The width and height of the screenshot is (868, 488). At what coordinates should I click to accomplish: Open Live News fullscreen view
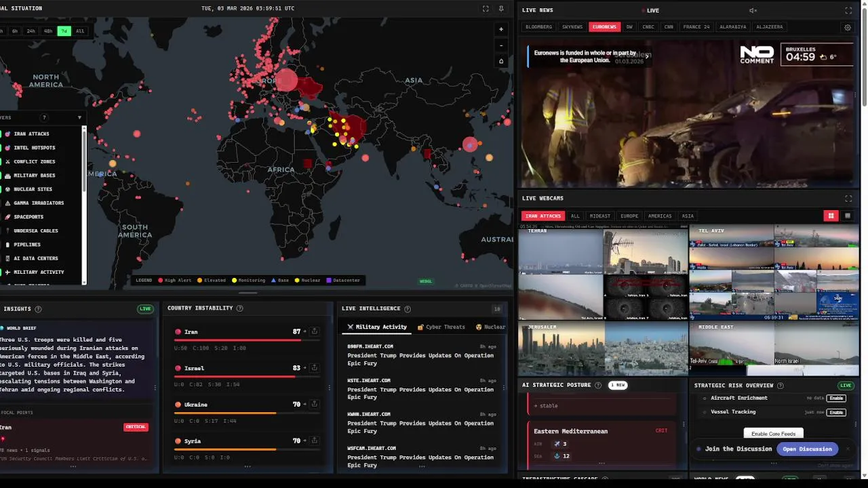click(848, 10)
